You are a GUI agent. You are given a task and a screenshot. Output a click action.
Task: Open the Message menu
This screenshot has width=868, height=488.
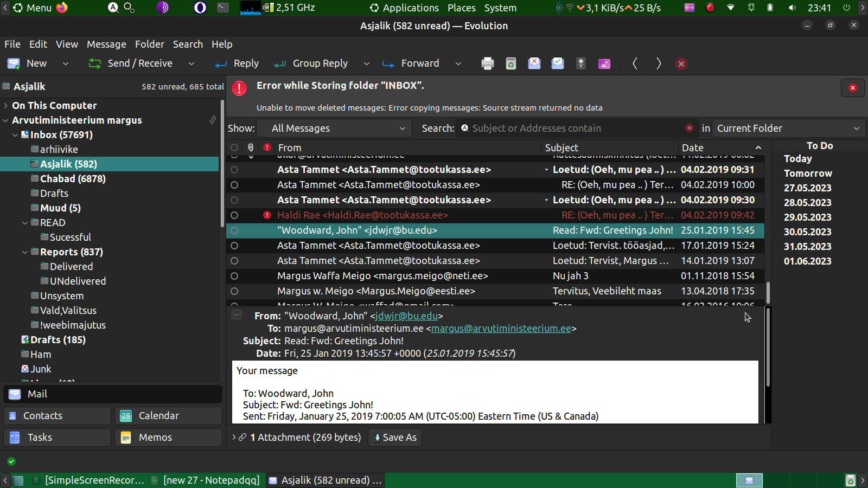pos(106,44)
